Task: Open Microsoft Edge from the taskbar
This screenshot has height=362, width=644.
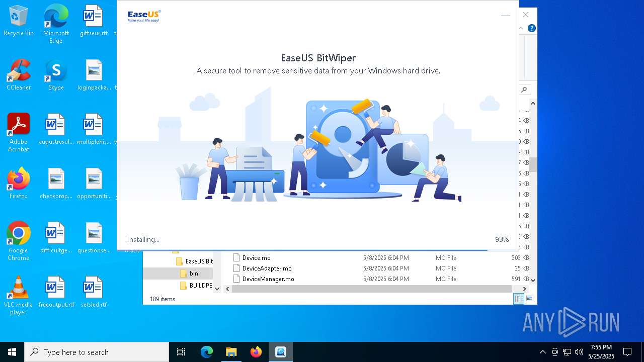Action: coord(207,352)
